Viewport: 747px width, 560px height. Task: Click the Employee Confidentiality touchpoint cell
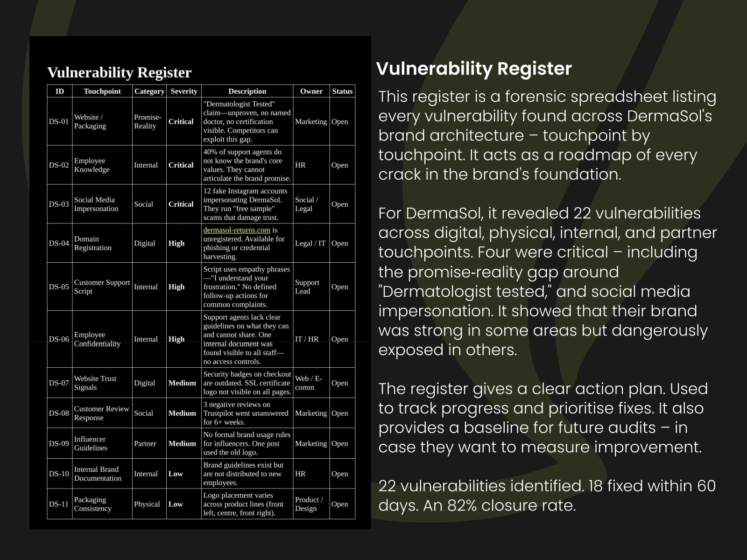[x=102, y=339]
